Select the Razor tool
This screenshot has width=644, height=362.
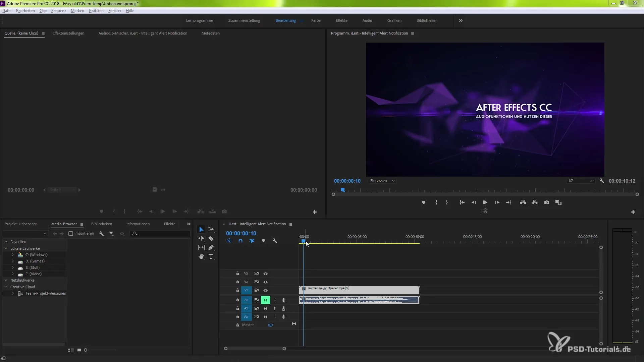click(211, 238)
